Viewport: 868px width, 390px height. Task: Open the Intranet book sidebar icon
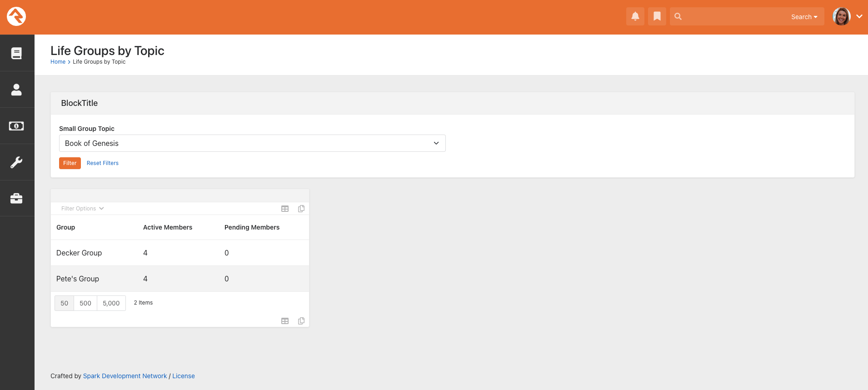click(16, 53)
